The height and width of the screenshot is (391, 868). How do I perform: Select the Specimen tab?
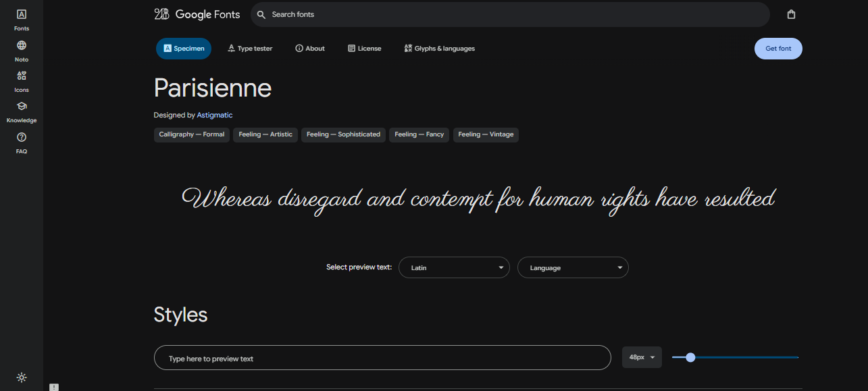point(184,49)
